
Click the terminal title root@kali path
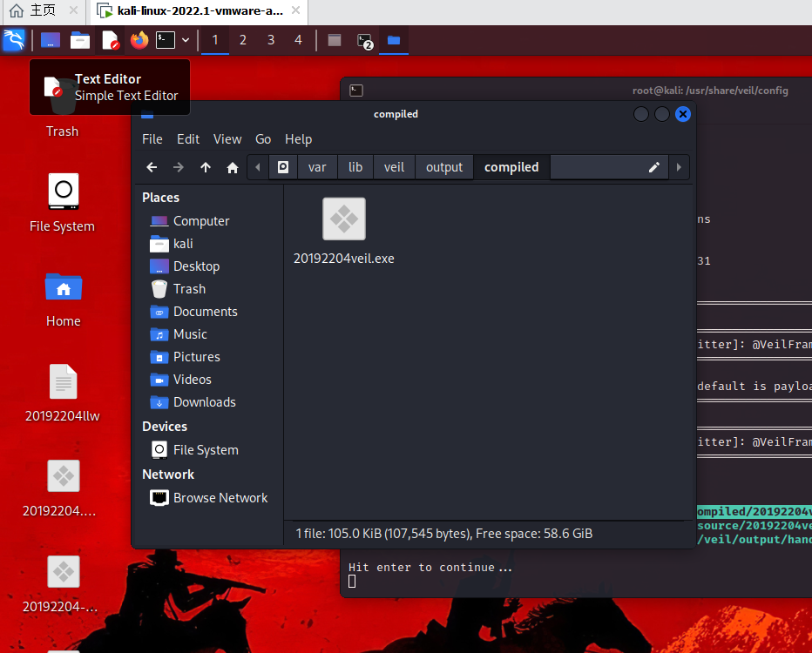(710, 91)
